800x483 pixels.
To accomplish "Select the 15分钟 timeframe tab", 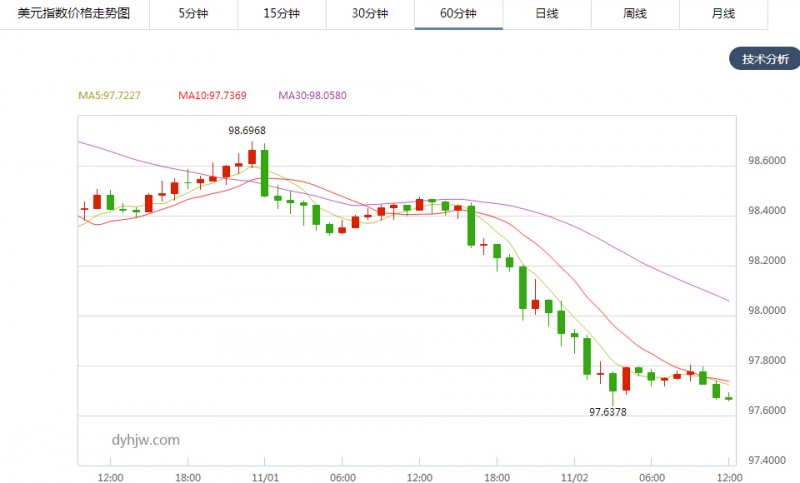I will tap(282, 14).
